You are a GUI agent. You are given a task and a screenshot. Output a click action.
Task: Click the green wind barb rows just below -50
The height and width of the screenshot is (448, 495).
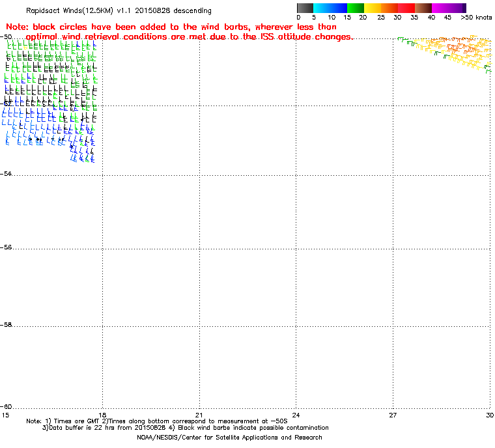(x=51, y=51)
